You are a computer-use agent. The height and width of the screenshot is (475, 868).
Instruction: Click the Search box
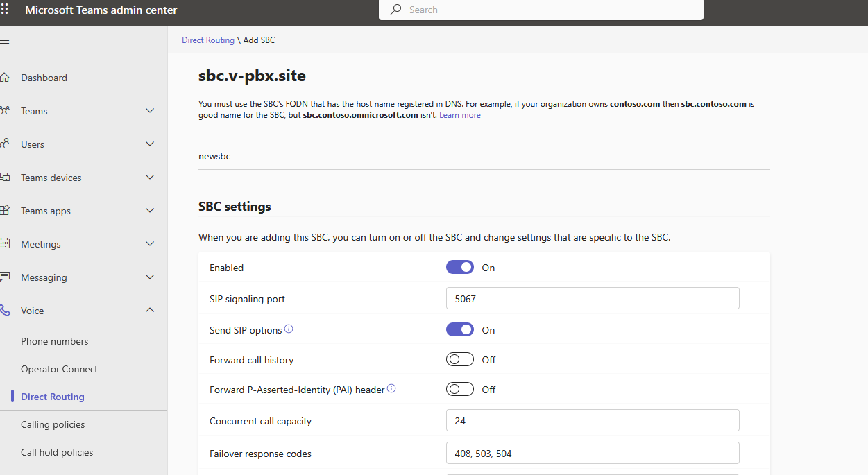541,10
